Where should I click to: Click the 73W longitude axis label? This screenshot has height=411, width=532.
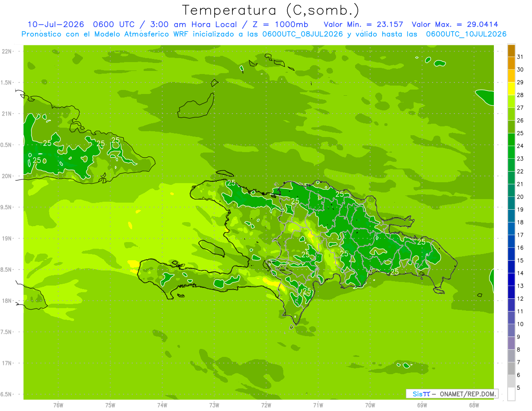coord(214,405)
